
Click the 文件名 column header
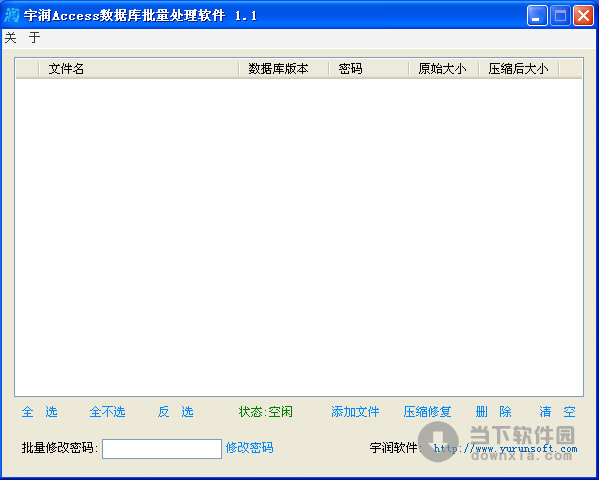(x=139, y=69)
